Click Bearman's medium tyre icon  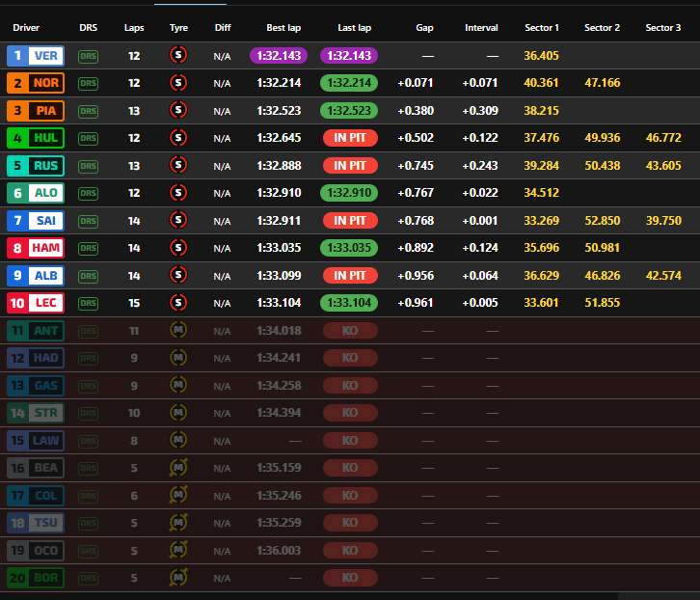click(178, 469)
